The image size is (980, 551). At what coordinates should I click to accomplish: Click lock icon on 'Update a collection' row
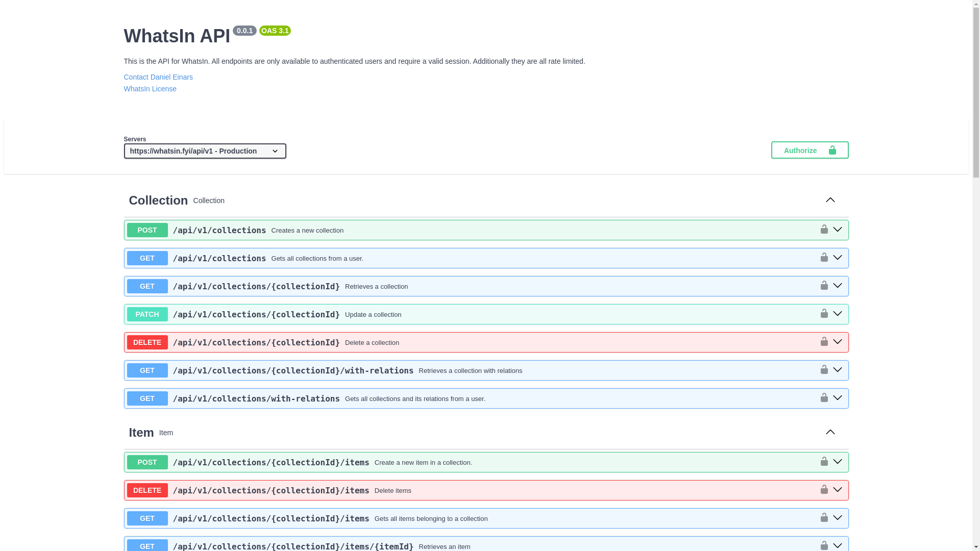pos(824,314)
